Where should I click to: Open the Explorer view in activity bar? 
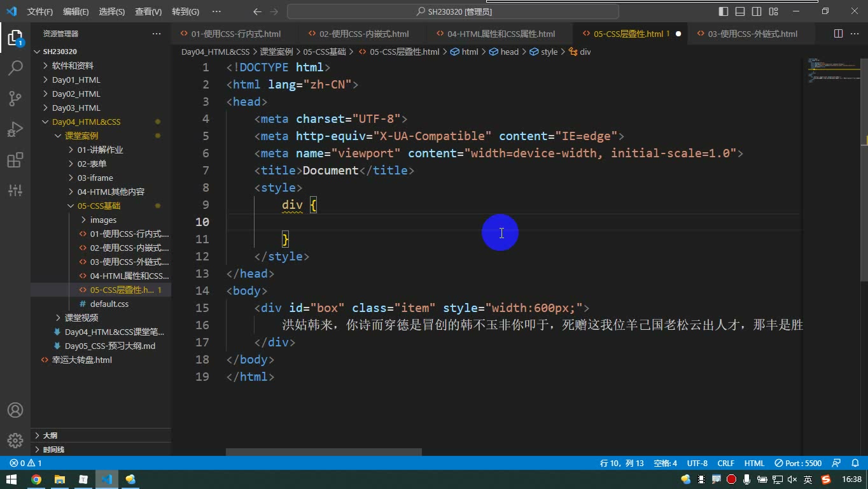pos(15,38)
